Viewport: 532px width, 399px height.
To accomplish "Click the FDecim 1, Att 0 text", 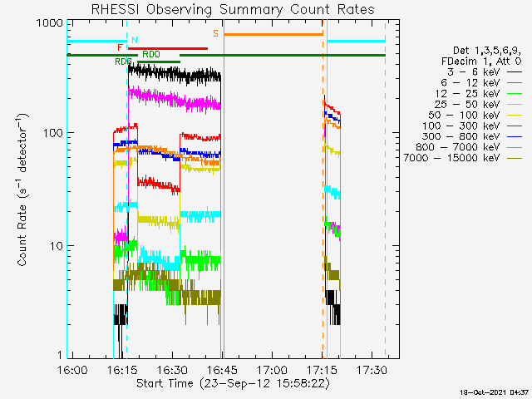I will tap(481, 62).
